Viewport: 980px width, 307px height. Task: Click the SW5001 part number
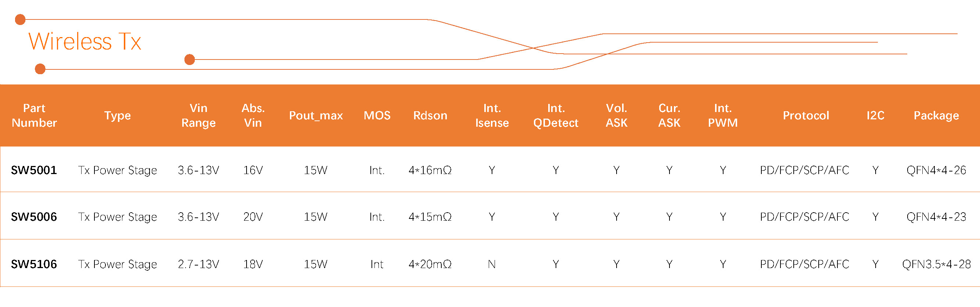pyautogui.click(x=34, y=170)
